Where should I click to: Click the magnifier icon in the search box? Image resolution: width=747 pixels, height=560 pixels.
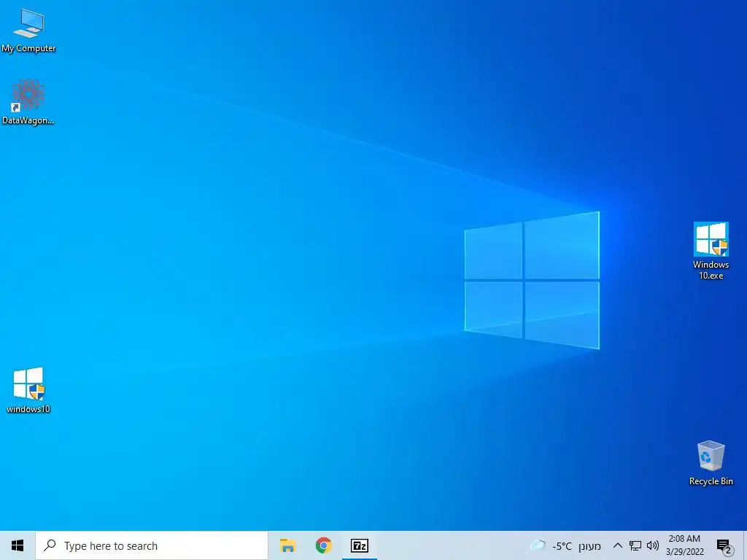pyautogui.click(x=50, y=545)
